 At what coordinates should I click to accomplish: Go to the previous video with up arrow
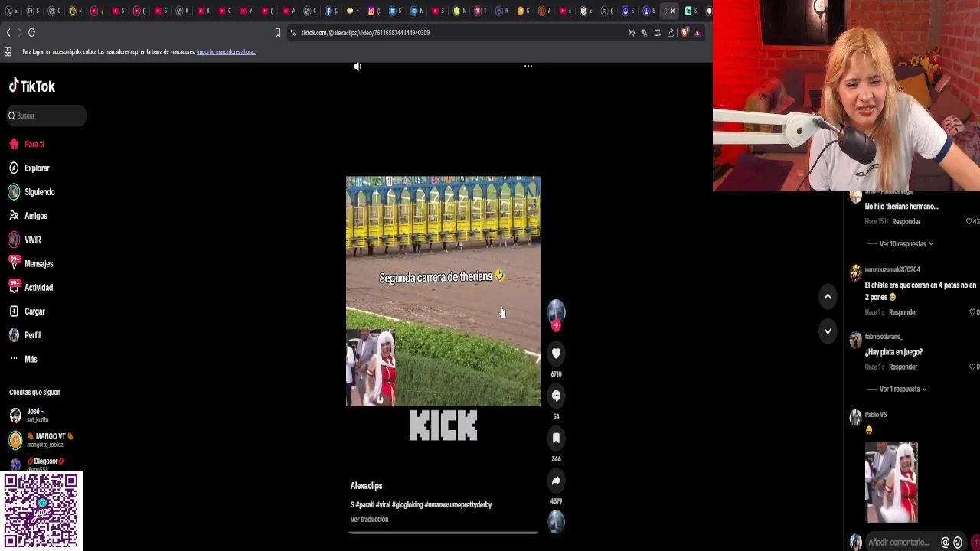(828, 297)
